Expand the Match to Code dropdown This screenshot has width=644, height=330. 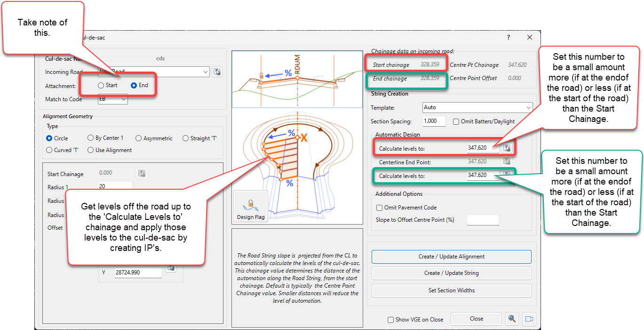coord(113,99)
